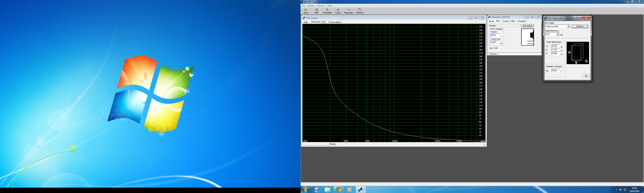The width and height of the screenshot is (644, 193).
Task: Click the outer dimension W field
Action: click(556, 46)
